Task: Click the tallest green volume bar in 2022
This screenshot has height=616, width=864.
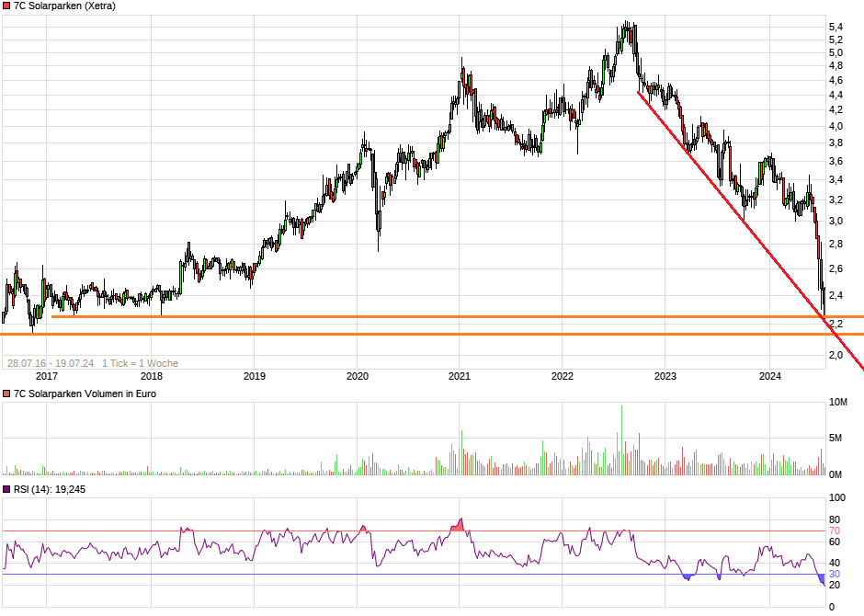Action: point(621,441)
